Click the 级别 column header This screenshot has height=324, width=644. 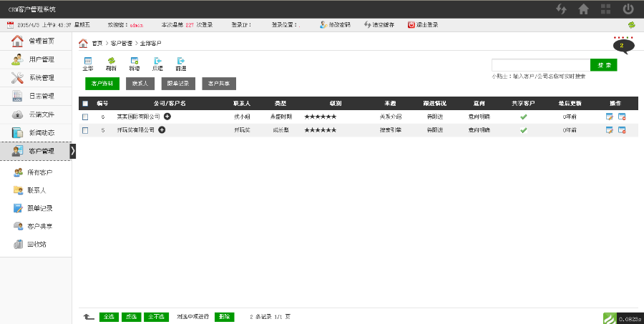pyautogui.click(x=336, y=104)
